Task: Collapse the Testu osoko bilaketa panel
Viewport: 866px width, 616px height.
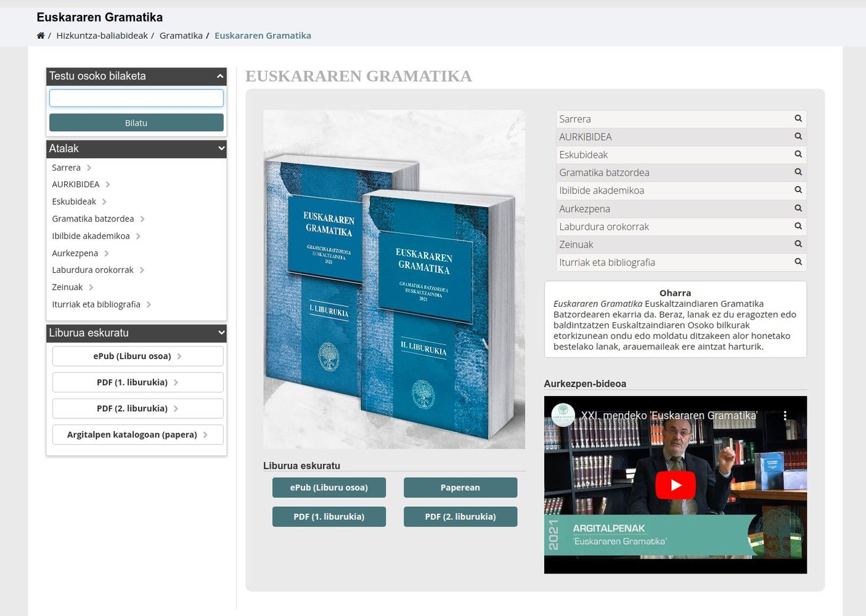Action: (220, 76)
